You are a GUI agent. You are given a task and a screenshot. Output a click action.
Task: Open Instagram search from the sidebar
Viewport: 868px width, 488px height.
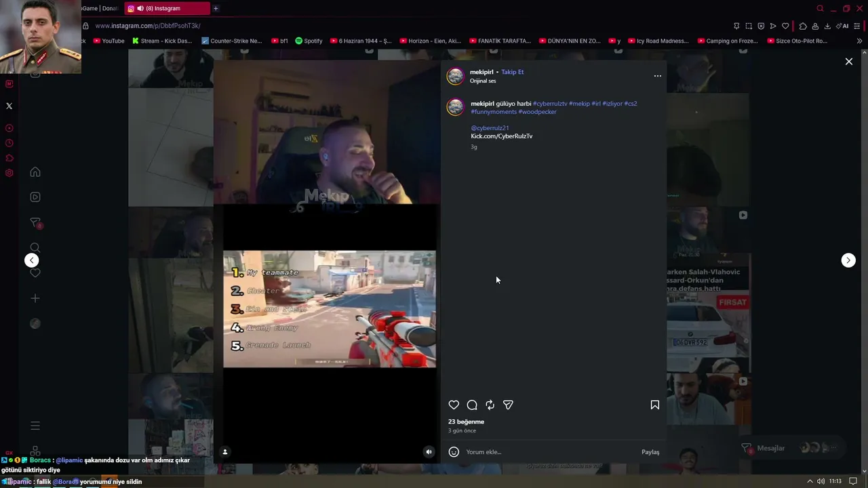pyautogui.click(x=35, y=247)
